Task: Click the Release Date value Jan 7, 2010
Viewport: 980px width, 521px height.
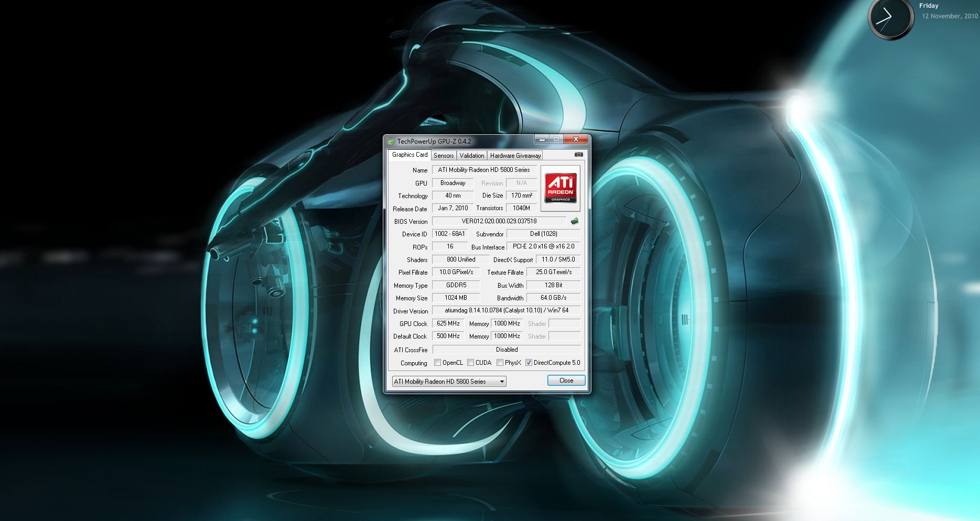Action: click(x=453, y=208)
